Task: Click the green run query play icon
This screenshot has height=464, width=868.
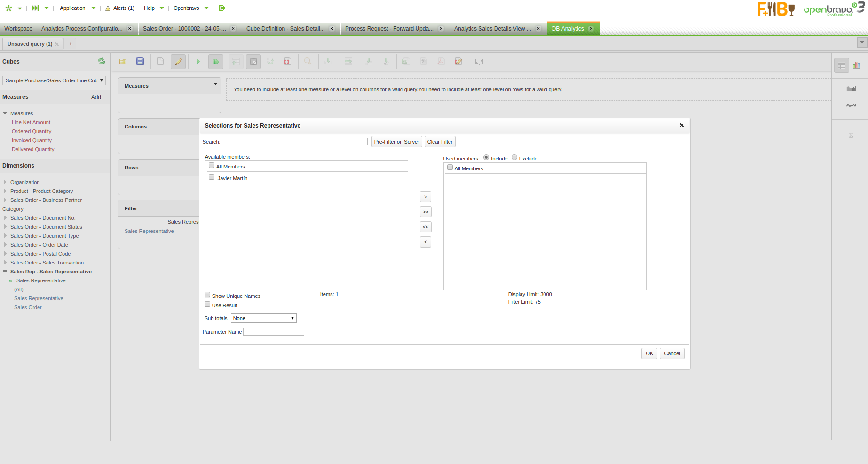Action: point(198,62)
